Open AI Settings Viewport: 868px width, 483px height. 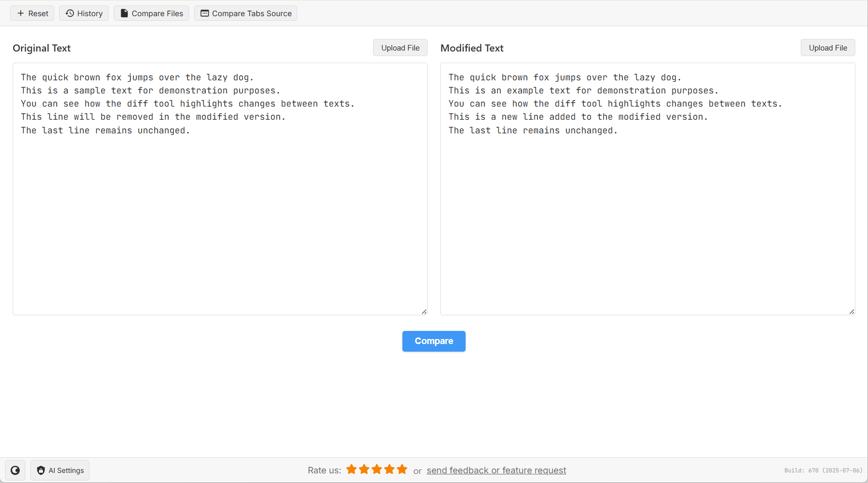(x=60, y=470)
